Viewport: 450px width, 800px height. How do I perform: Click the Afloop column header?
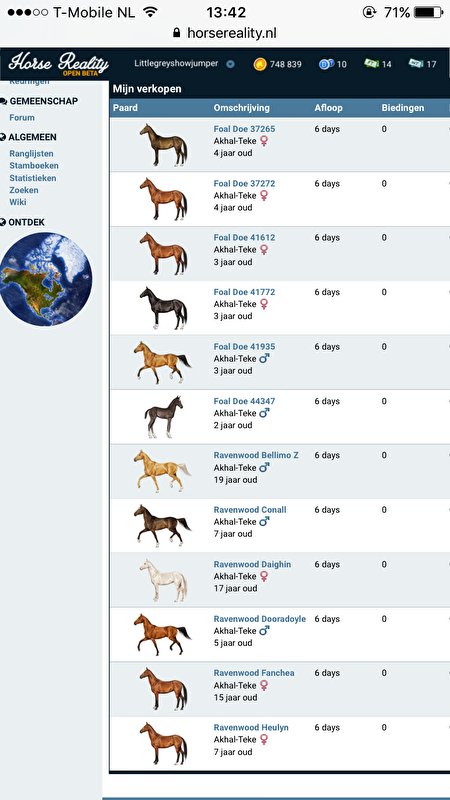329,108
